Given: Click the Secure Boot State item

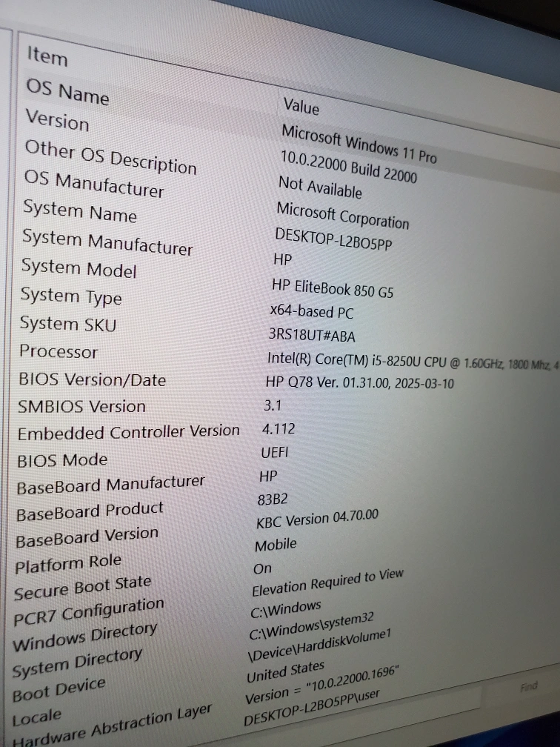Looking at the screenshot, I should (82, 588).
